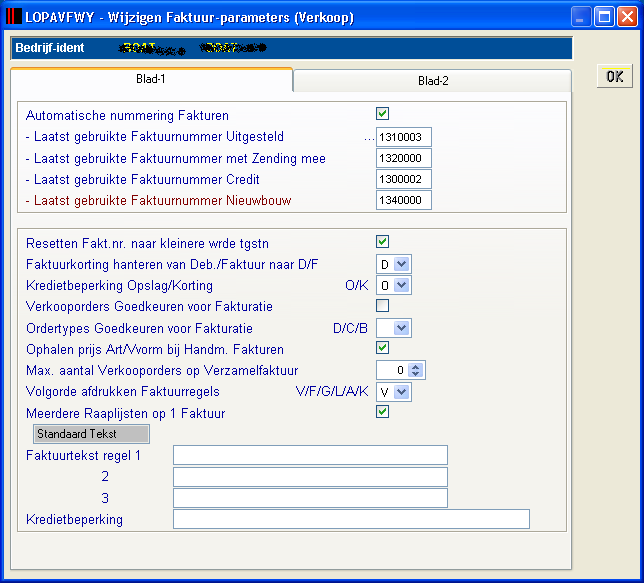Click the Faktuurtekst regel 2 input field

(x=310, y=477)
